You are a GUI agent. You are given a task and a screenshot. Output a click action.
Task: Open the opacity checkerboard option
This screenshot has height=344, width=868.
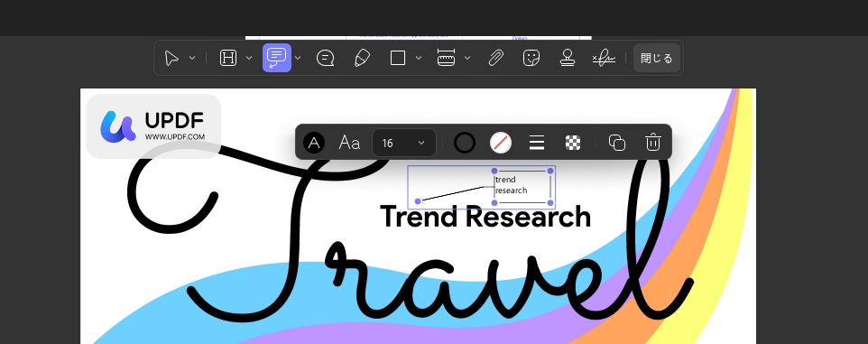[x=573, y=143]
